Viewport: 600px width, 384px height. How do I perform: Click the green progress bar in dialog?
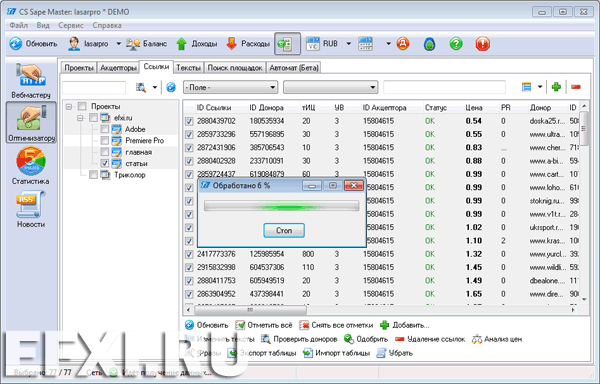[282, 206]
